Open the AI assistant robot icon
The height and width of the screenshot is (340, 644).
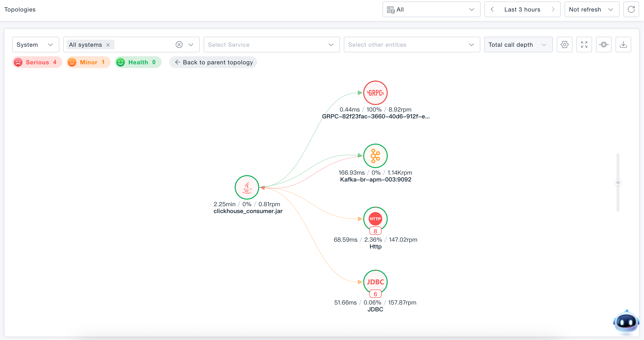pos(626,322)
